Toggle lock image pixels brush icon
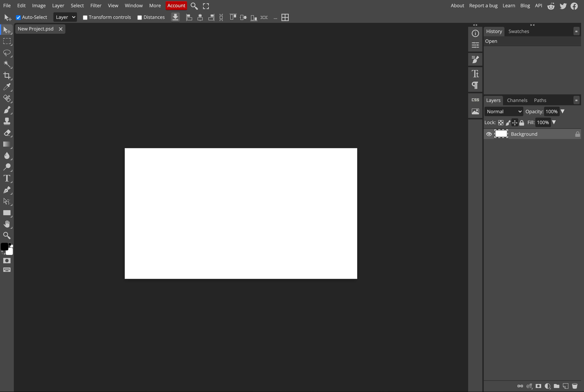584x392 pixels. (x=508, y=123)
